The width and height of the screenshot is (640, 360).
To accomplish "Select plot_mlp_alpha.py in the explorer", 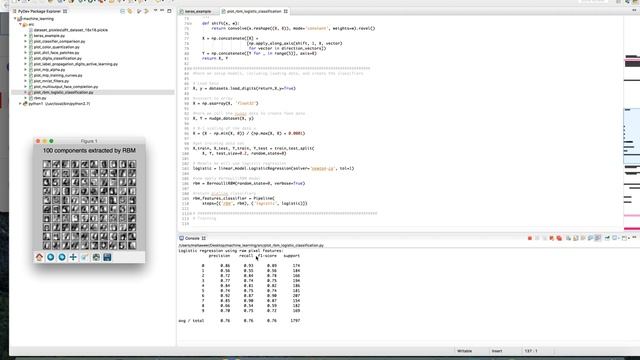I will 49,70.
